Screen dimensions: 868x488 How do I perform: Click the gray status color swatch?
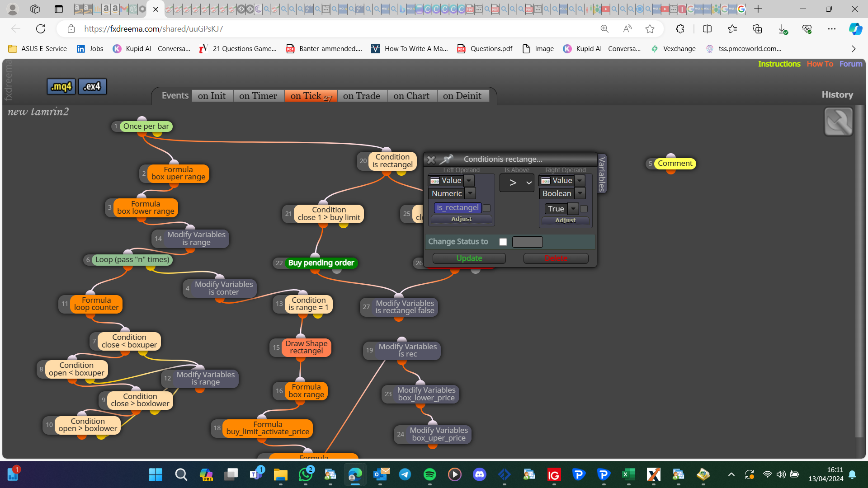tap(527, 242)
